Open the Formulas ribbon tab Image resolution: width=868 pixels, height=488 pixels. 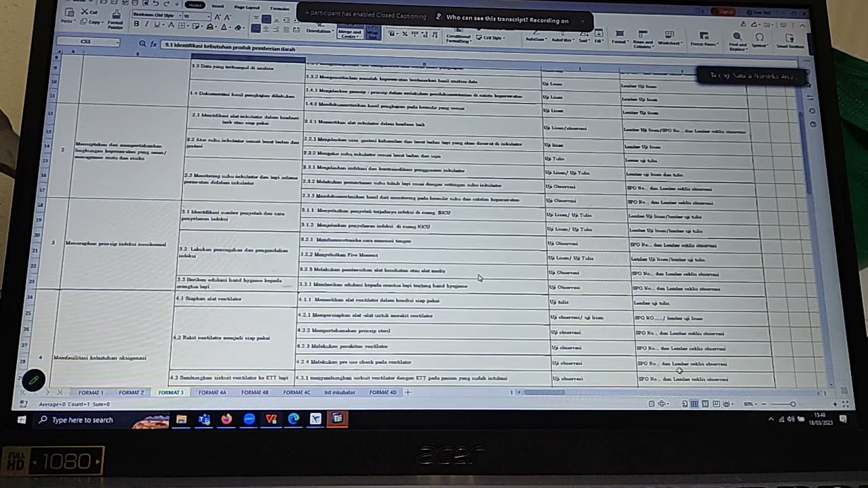(279, 8)
